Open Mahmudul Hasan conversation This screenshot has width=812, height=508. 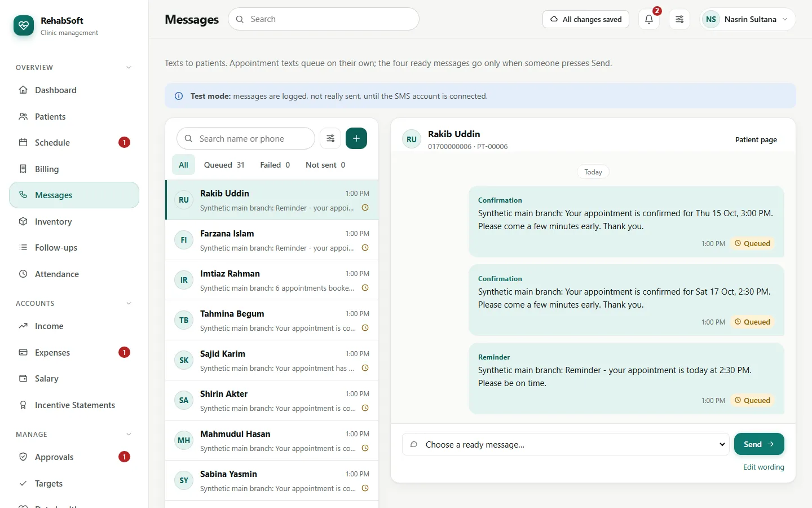coord(272,440)
